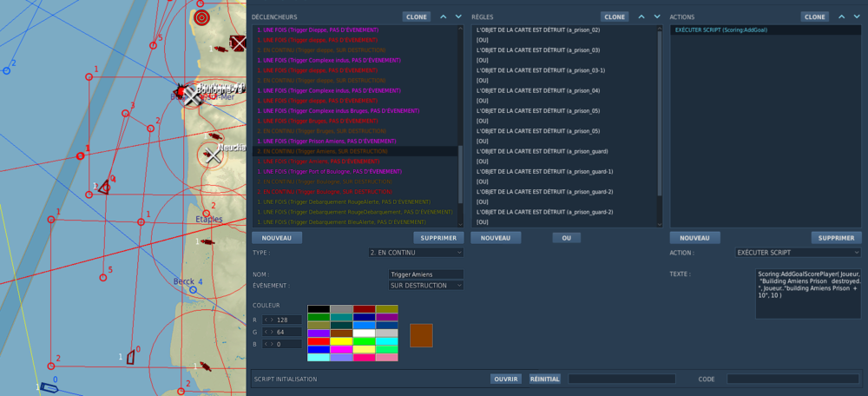
Task: Pick the magenta color swatch
Action: tap(341, 349)
